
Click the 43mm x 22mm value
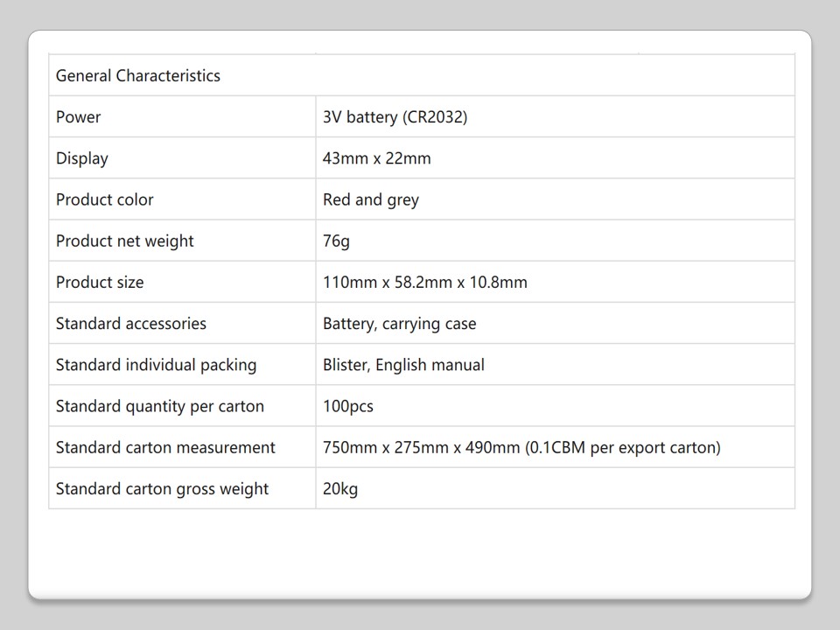(x=377, y=158)
